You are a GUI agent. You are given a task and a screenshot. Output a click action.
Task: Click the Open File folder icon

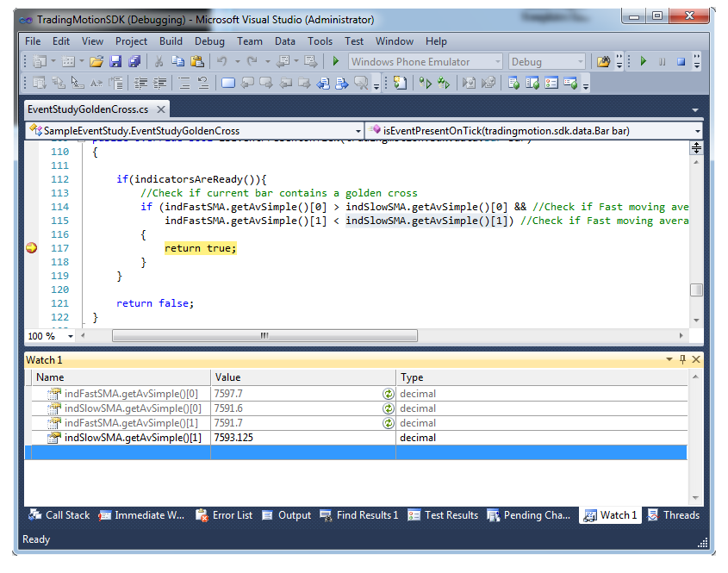[x=96, y=61]
